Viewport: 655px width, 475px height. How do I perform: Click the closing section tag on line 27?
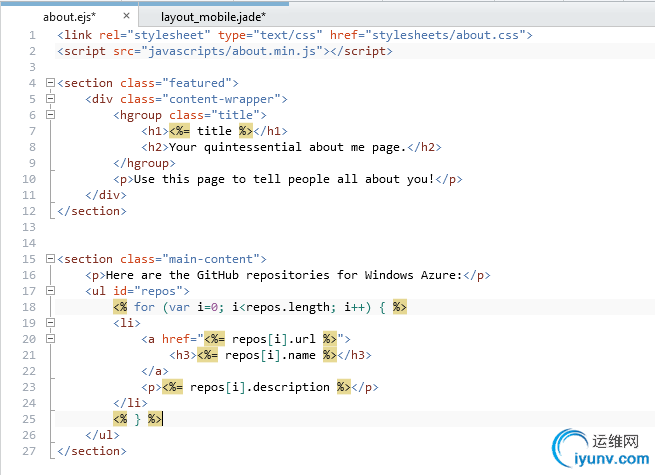pos(92,451)
